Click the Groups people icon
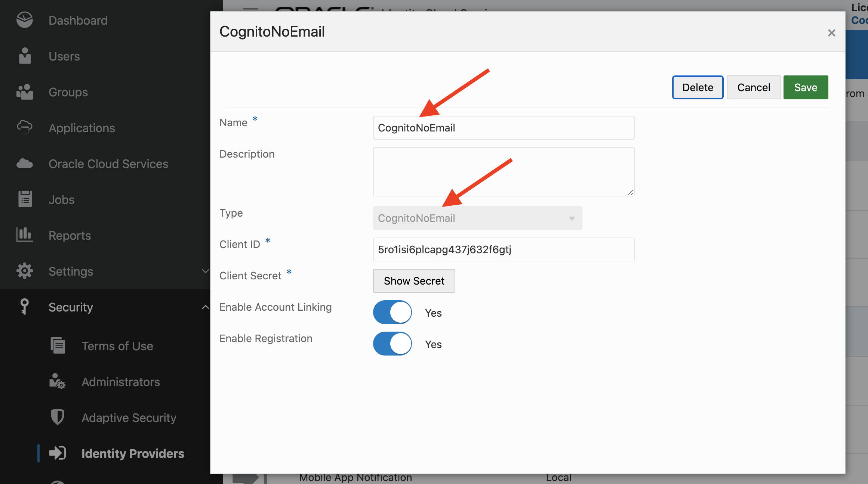Viewport: 868px width, 484px height. [25, 92]
